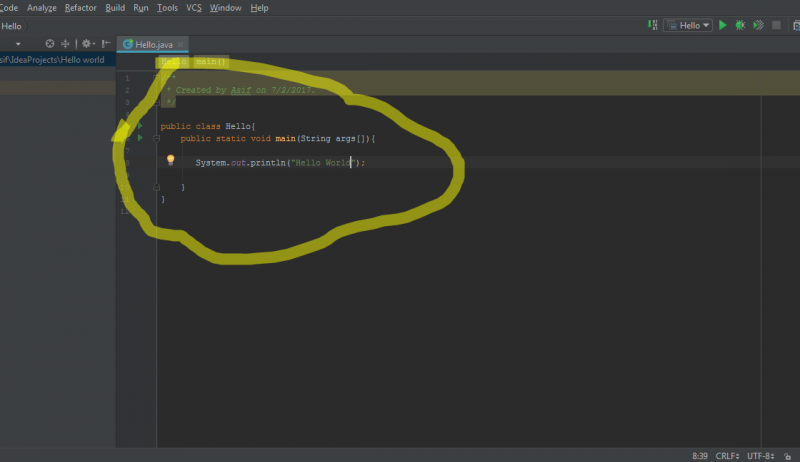Viewport: 800px width, 462px height.
Task: Hide the project tool window panel
Action: [106, 44]
